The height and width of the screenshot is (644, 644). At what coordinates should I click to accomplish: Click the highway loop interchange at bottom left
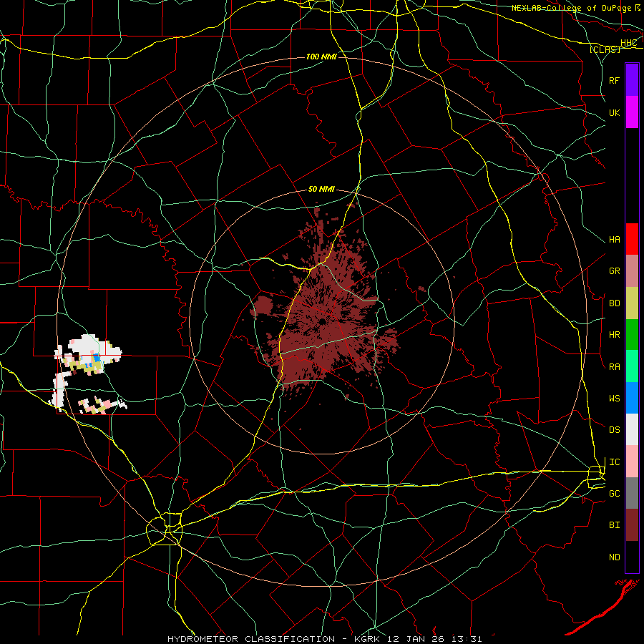pyautogui.click(x=165, y=529)
